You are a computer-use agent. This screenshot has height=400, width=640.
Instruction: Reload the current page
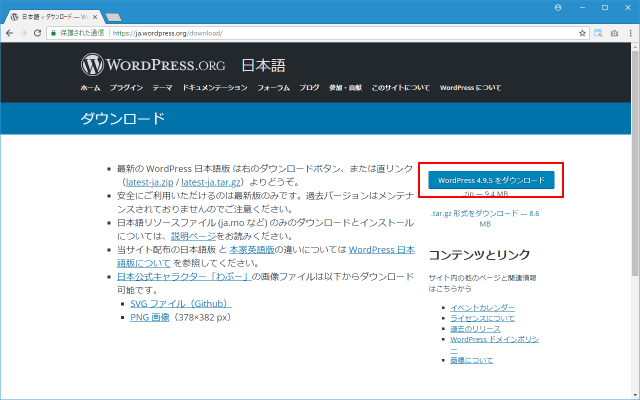[x=39, y=32]
